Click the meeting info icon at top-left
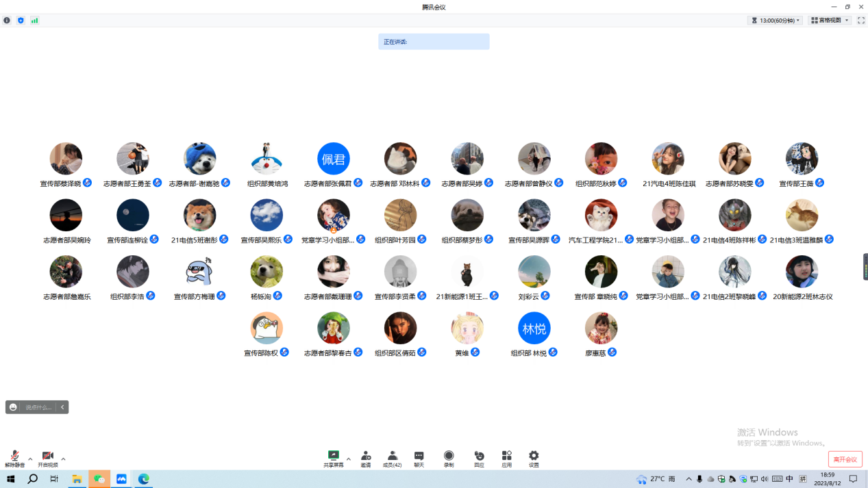This screenshot has height=488, width=868. (x=7, y=21)
